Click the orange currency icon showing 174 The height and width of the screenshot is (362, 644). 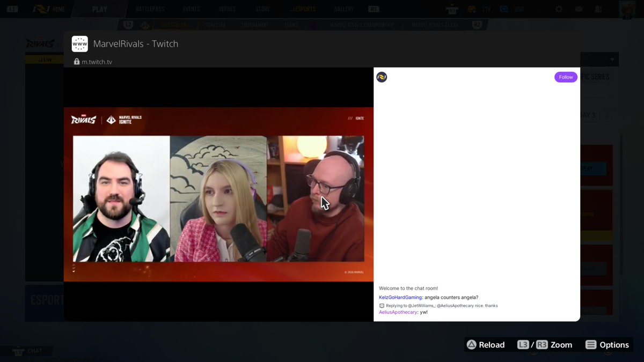[x=471, y=9]
